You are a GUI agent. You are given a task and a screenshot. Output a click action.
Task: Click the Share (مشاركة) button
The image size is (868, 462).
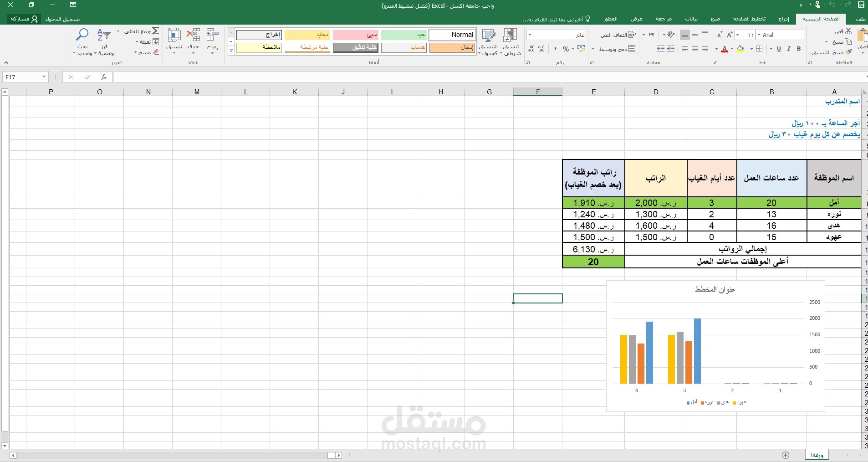pyautogui.click(x=24, y=19)
